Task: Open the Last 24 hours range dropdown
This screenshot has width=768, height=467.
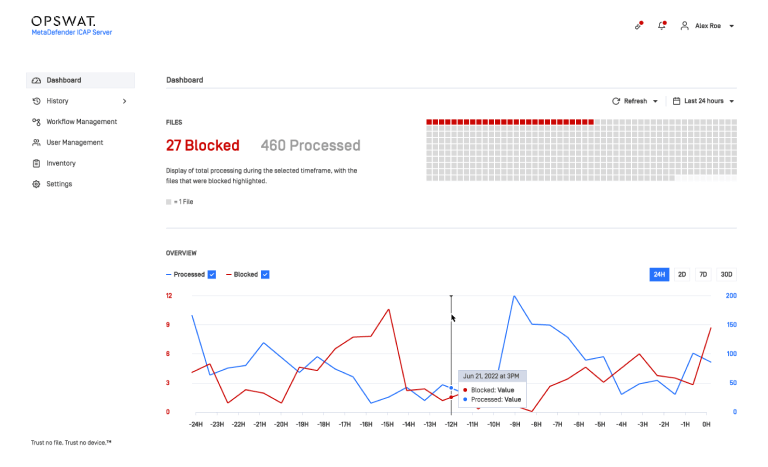Action: (703, 101)
